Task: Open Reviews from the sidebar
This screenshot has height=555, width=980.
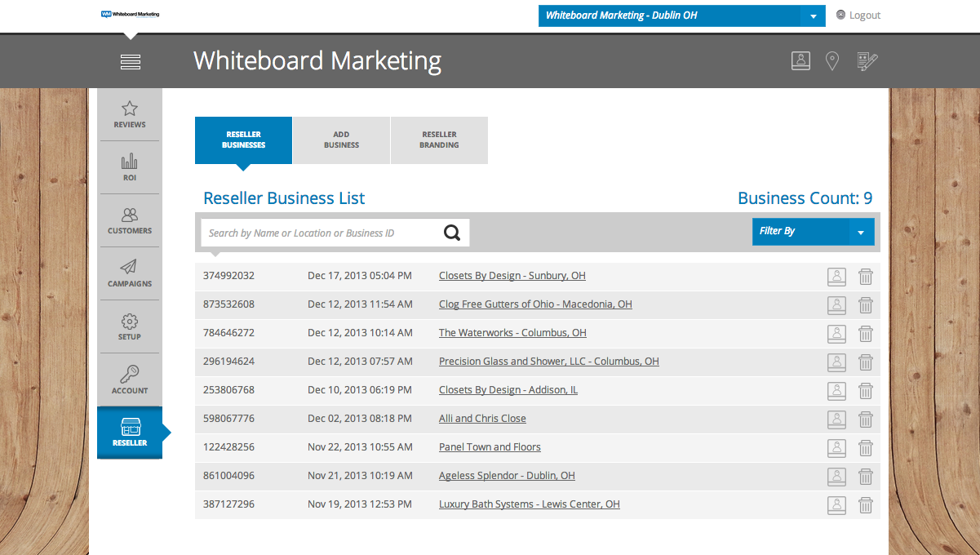Action: pos(130,114)
